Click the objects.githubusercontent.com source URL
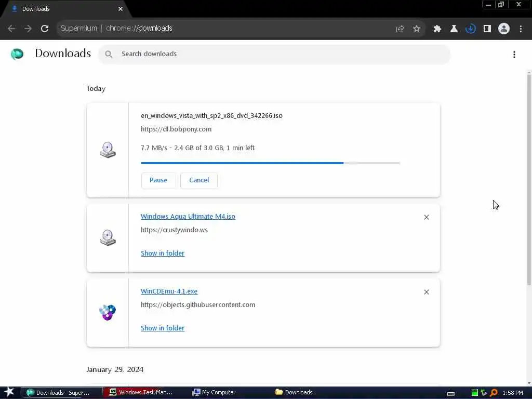This screenshot has height=399, width=532. click(x=198, y=304)
